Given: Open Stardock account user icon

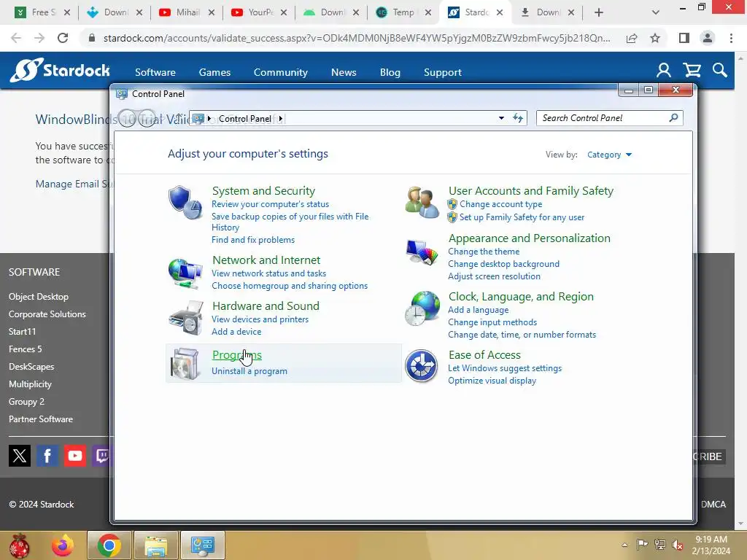Looking at the screenshot, I should click(664, 71).
